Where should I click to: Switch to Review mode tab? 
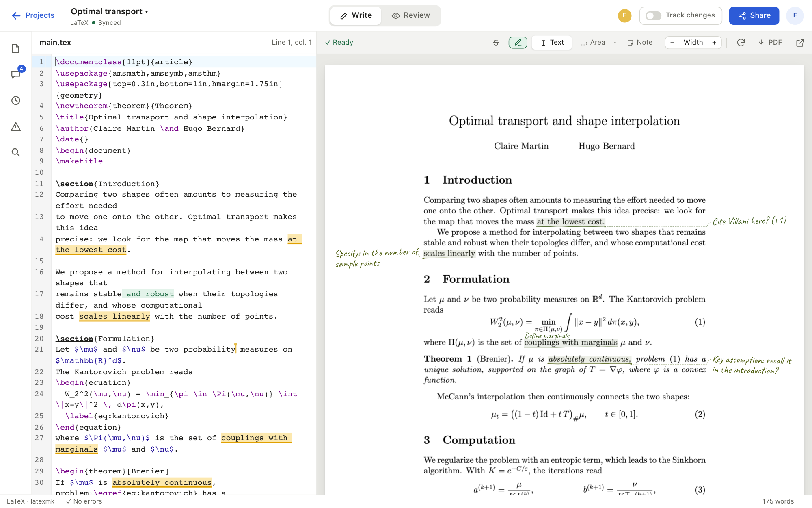point(410,15)
